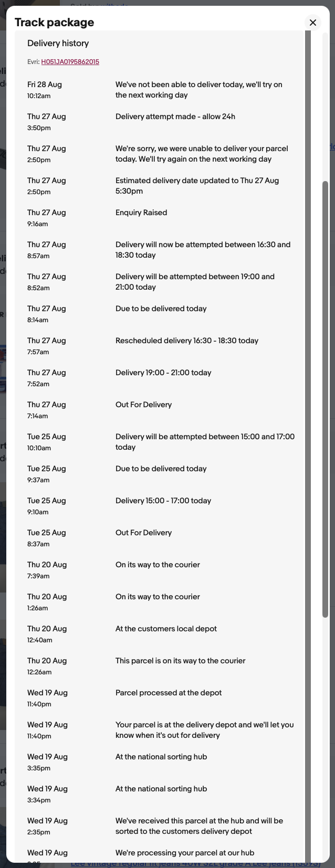Select 'Rescheduled delivery 16:30 - 18:30 today'
Screen dimensions: 335x868
pos(187,341)
